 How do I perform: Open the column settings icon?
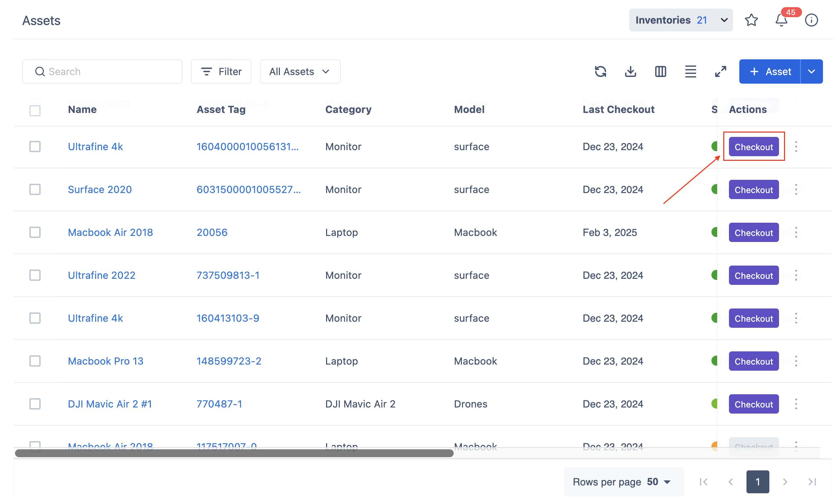click(x=660, y=71)
